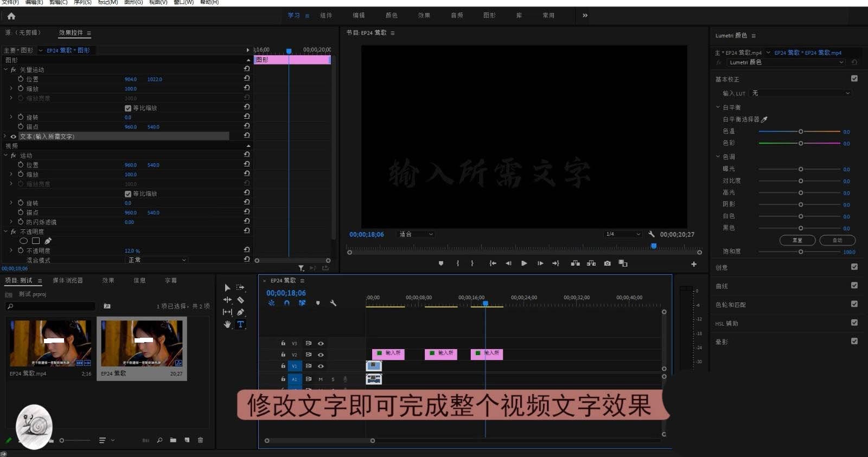Create a new bin in project panel
The width and height of the screenshot is (868, 457).
(x=173, y=440)
